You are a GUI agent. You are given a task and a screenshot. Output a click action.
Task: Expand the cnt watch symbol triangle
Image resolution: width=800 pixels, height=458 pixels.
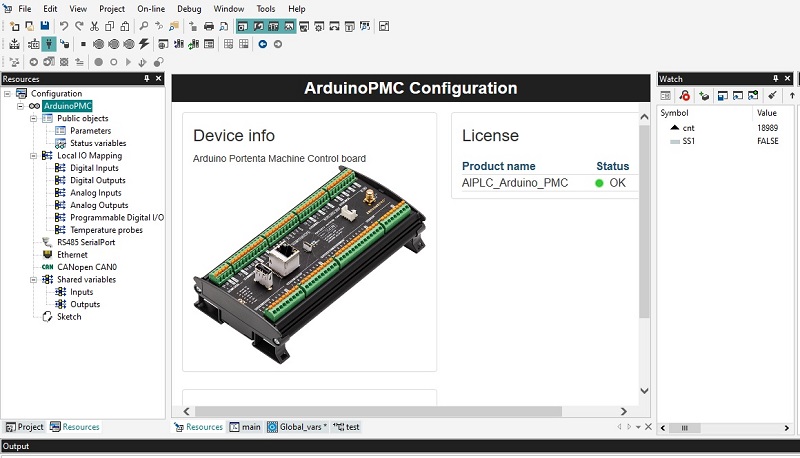pos(674,128)
